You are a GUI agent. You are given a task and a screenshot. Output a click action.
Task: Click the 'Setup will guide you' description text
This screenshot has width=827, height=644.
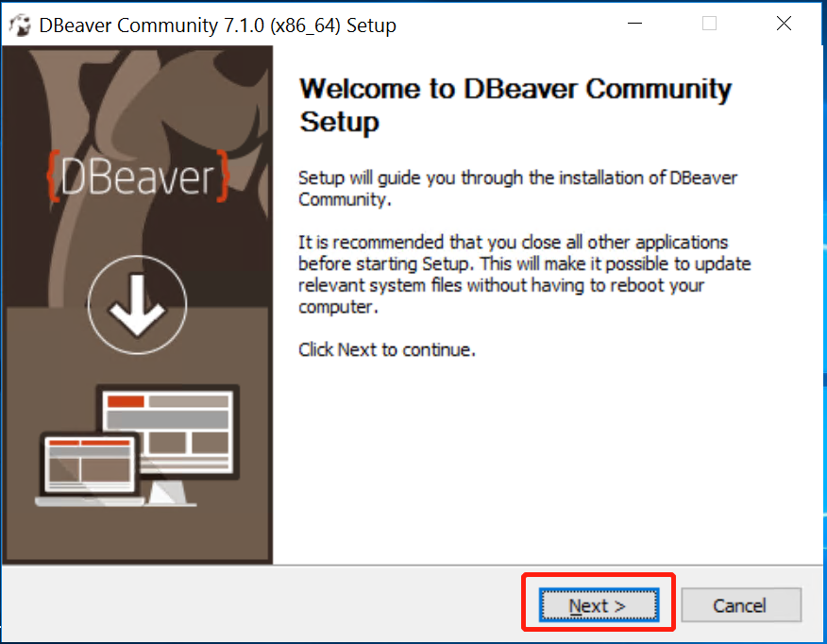(516, 188)
